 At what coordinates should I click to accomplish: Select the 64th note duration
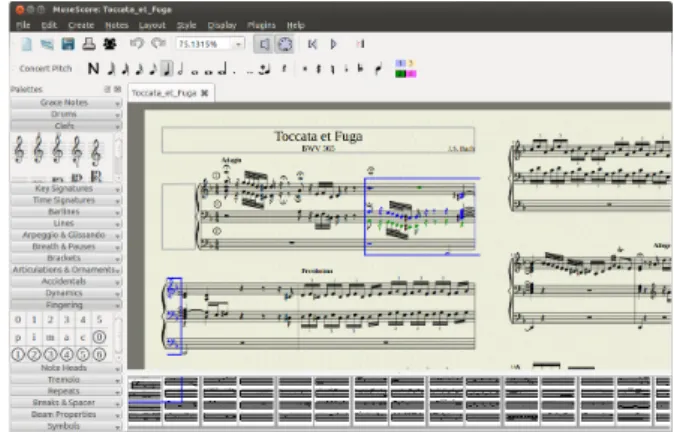coord(111,69)
